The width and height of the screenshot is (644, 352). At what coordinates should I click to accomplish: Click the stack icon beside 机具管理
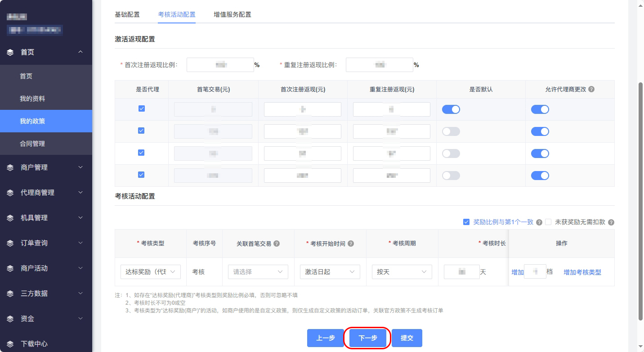[10, 218]
